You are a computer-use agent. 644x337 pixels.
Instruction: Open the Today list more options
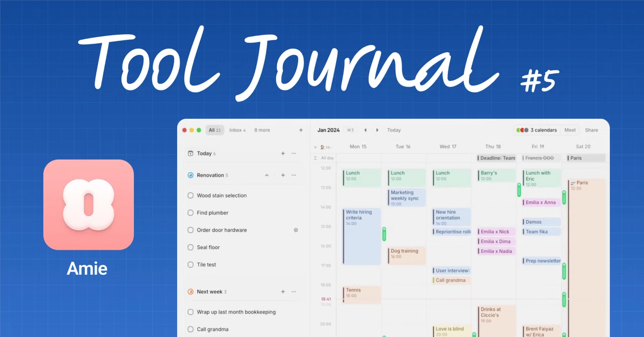point(294,153)
